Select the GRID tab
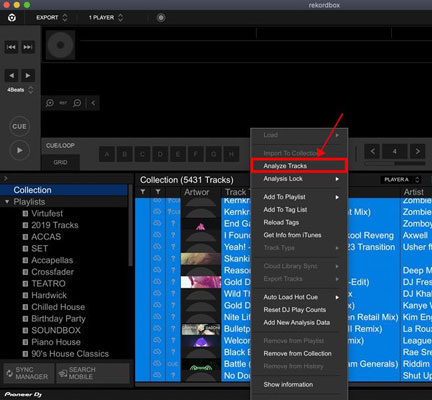 coord(60,162)
